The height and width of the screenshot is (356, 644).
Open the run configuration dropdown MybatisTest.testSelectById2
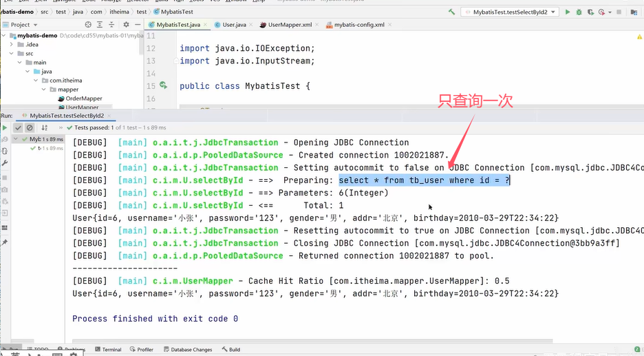click(x=509, y=12)
